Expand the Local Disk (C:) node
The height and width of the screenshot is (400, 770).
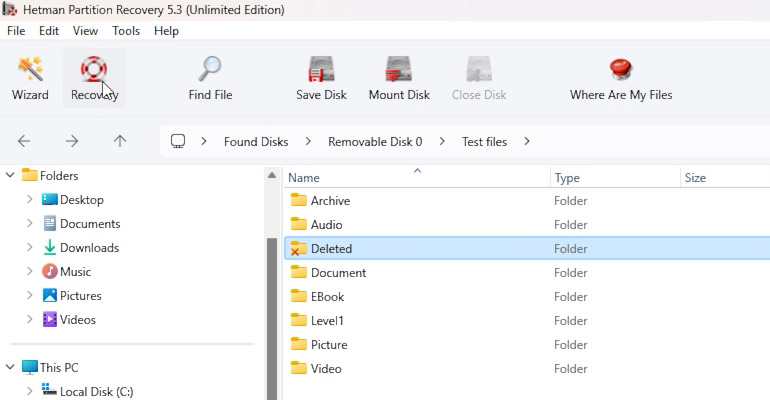(29, 391)
